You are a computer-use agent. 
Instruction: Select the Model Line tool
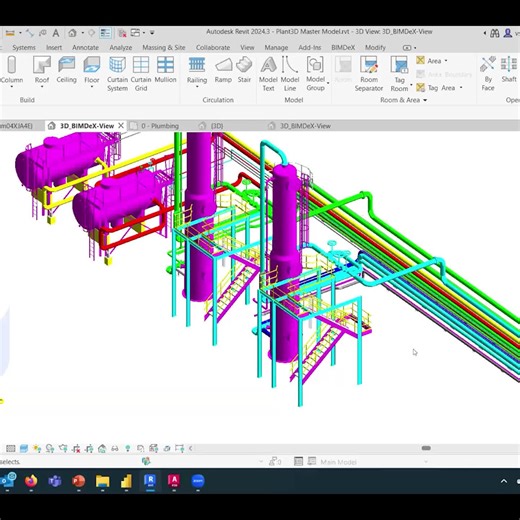point(290,74)
